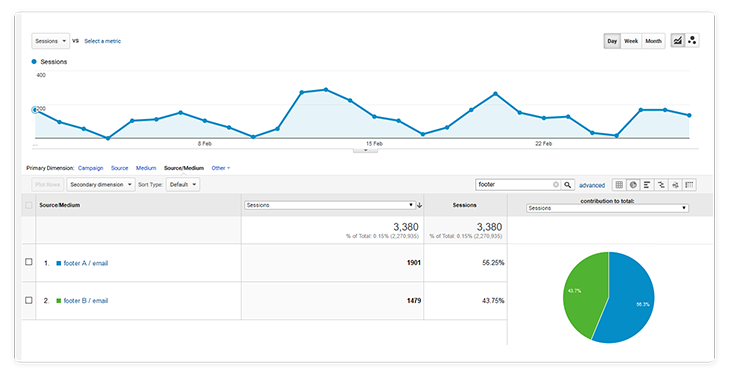Click the Sessions percentage column header

click(465, 205)
